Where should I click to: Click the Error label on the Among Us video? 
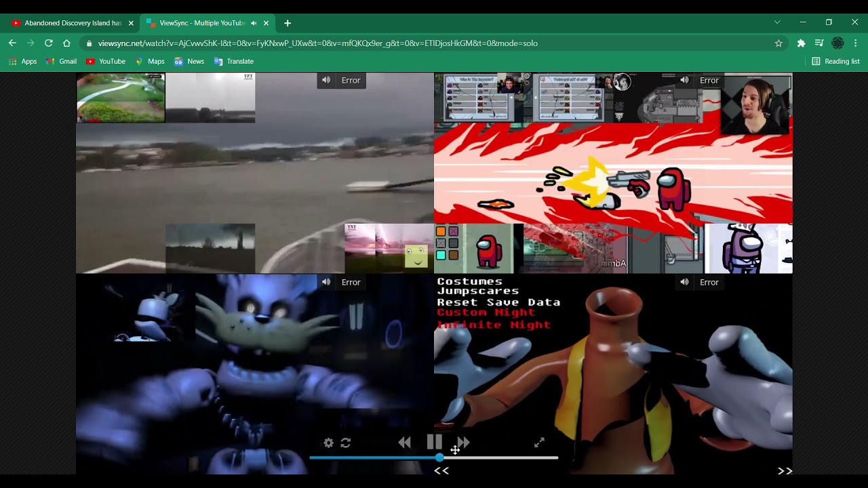(709, 80)
